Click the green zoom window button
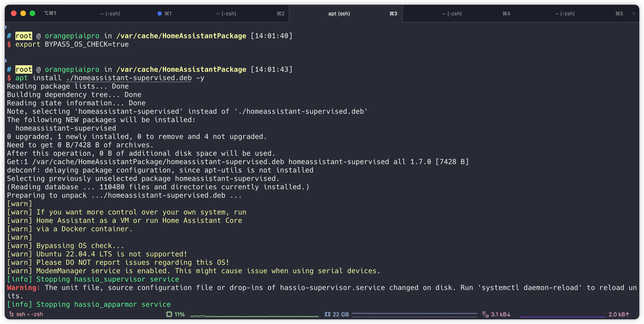 click(x=32, y=13)
